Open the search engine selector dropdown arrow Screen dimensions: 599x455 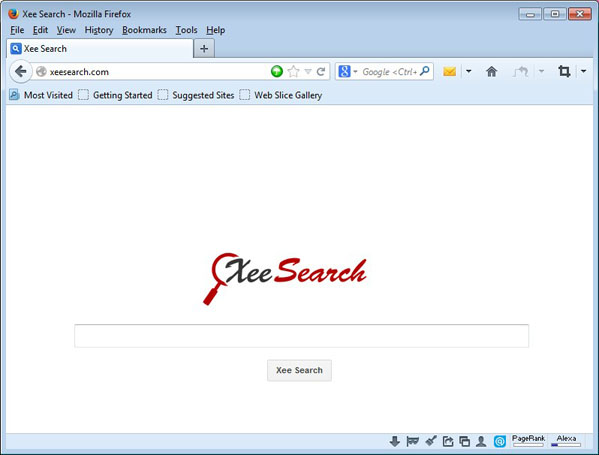pyautogui.click(x=355, y=71)
